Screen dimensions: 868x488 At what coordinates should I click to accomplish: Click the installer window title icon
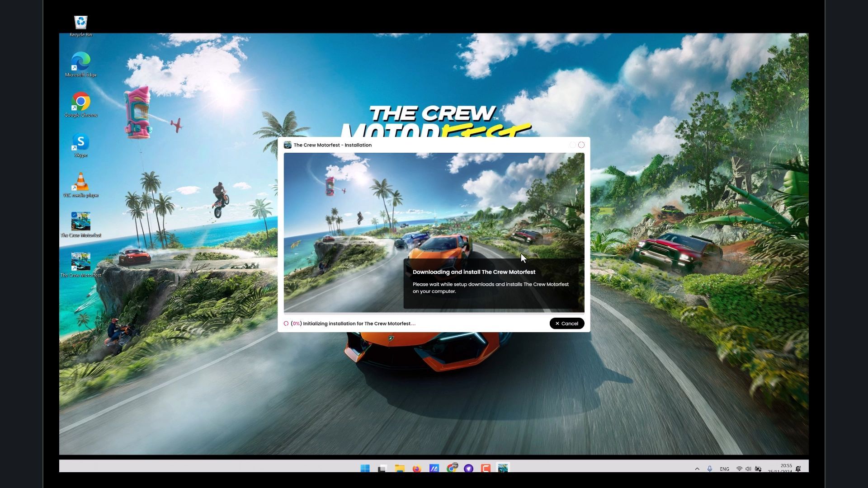pyautogui.click(x=288, y=145)
